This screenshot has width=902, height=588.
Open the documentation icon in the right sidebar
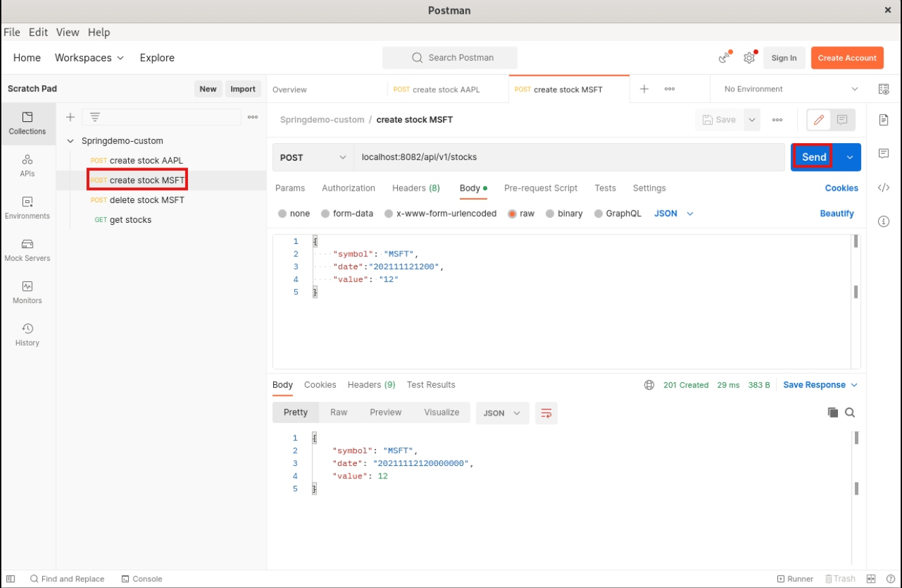884,120
